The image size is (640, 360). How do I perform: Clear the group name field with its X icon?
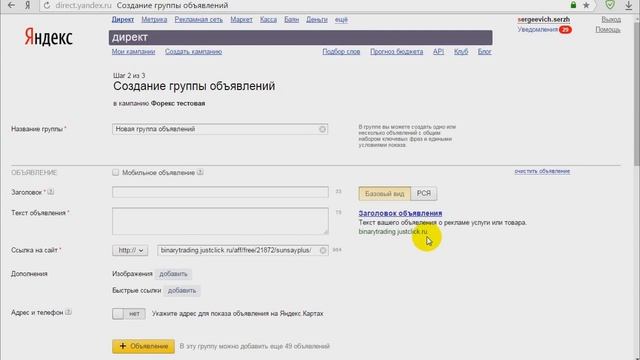point(322,129)
